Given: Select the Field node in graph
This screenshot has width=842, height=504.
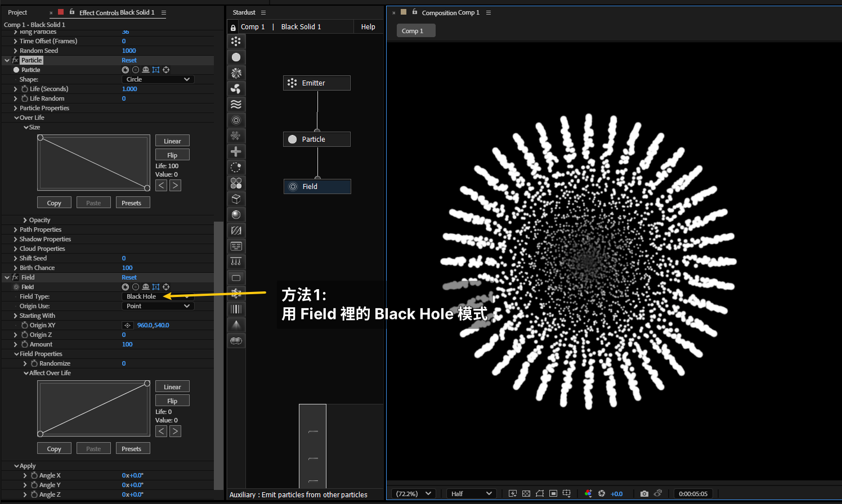Looking at the screenshot, I should (317, 187).
